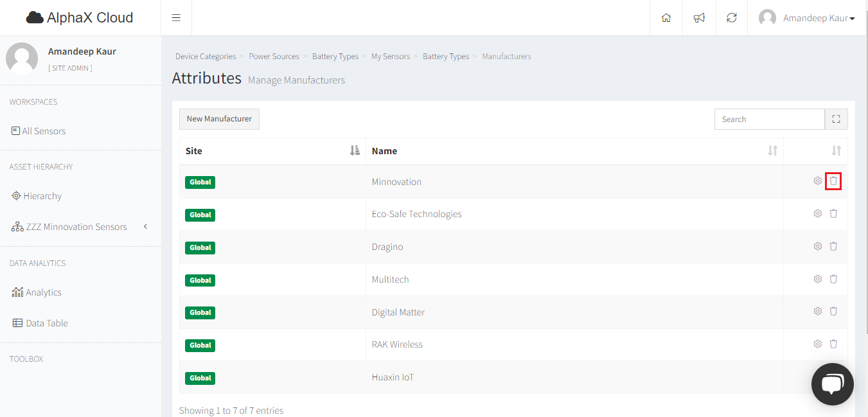Screen dimensions: 868x417
Task: Delete the Minnovation manufacturer
Action: [x=833, y=181]
